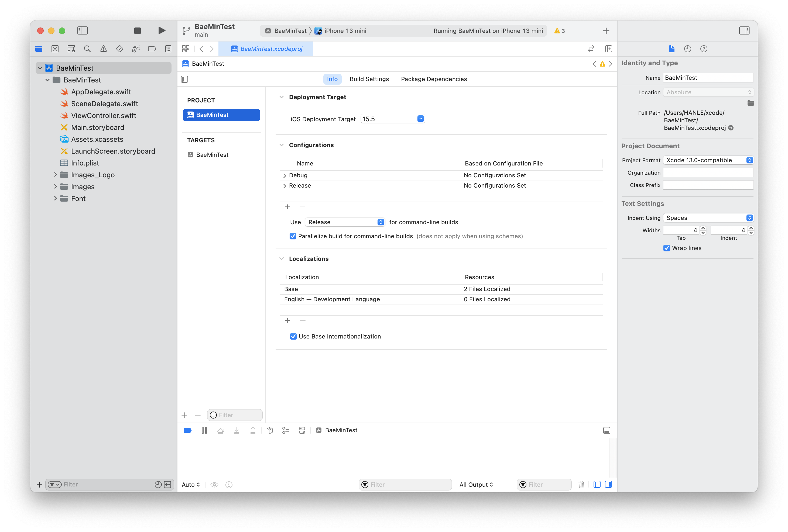Go back in editor history
Screen dimensions: 788x532
pos(201,49)
